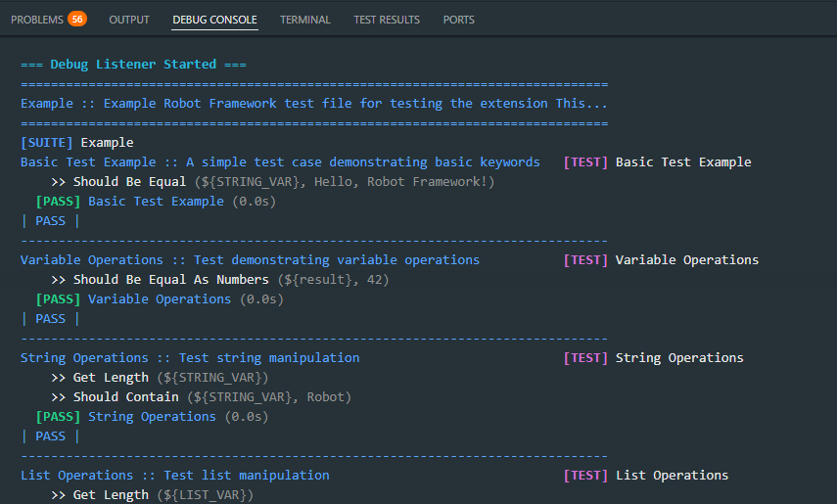Click the 'Get Length (${LIST_VAR})' keyword line
The height and width of the screenshot is (504, 837).
[152, 495]
